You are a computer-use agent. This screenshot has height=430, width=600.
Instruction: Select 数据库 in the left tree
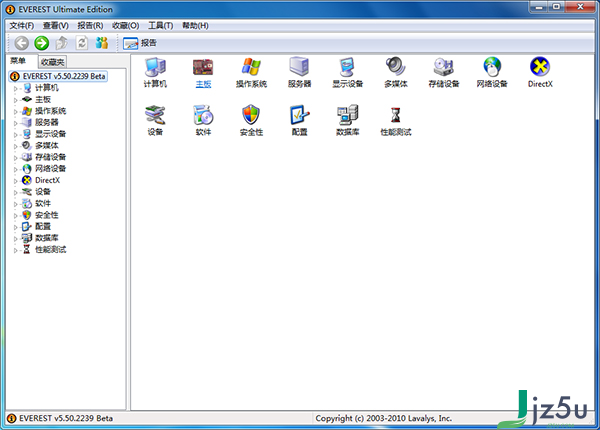tap(47, 238)
